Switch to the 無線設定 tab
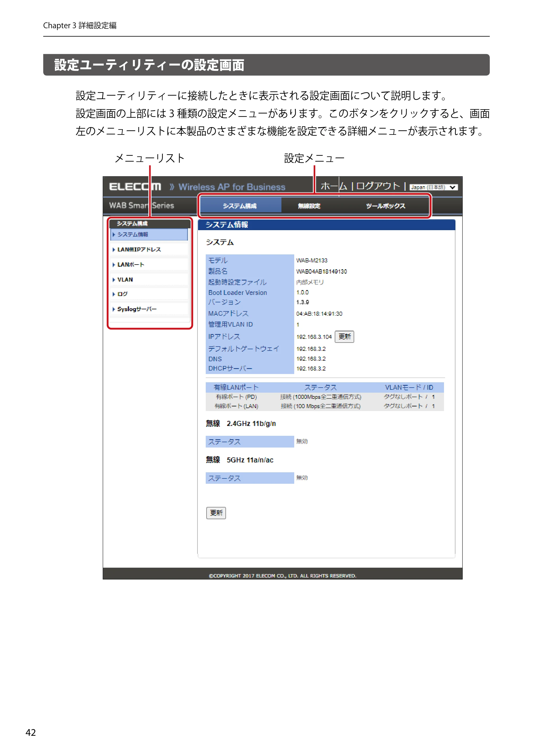Viewport: 533px width, 756px height. tap(309, 206)
